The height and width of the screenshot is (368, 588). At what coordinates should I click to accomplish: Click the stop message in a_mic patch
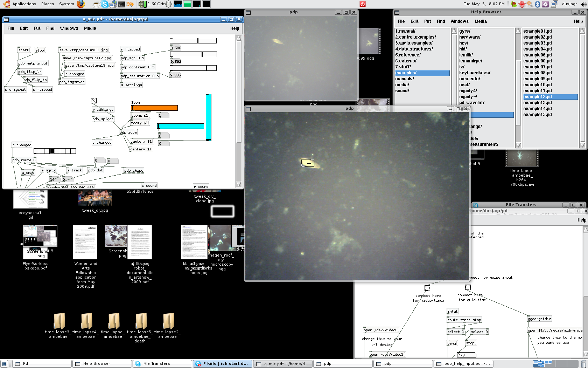(x=40, y=50)
